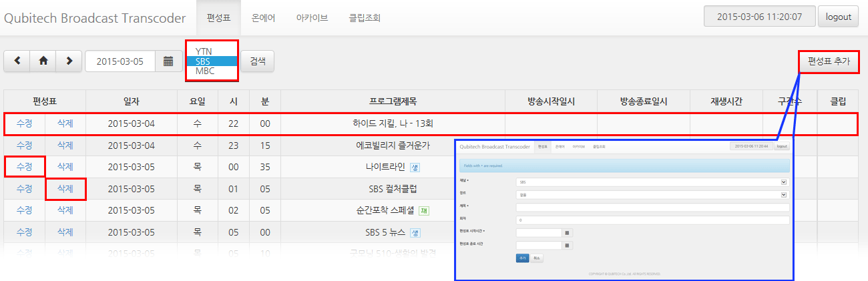The width and height of the screenshot is (868, 281).
Task: Click the 방송시작일시 column header
Action: [x=551, y=101]
